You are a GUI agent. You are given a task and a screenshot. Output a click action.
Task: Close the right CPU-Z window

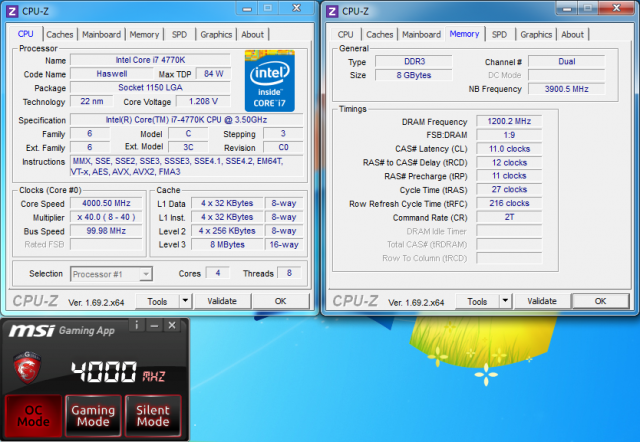[x=617, y=8]
